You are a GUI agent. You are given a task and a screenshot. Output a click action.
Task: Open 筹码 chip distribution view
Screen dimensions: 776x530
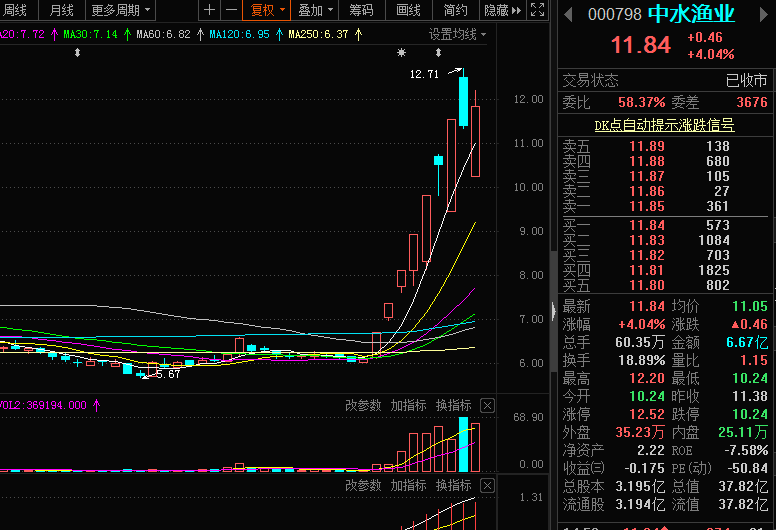coord(361,10)
